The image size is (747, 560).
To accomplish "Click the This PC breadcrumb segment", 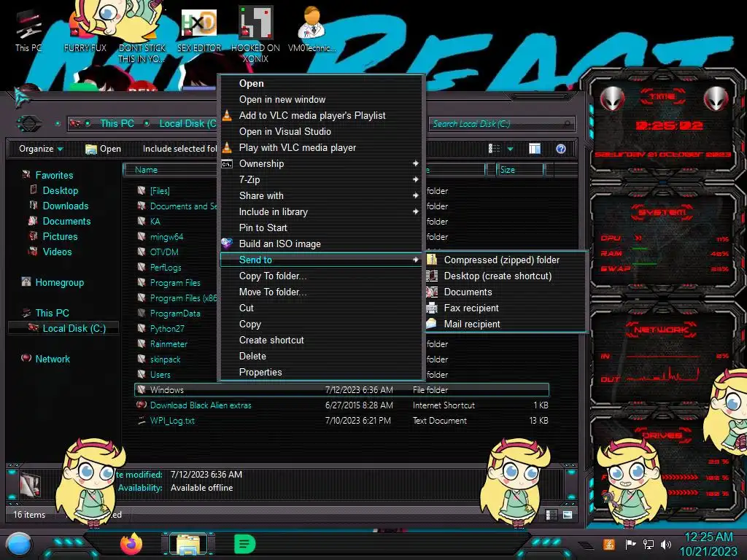I will point(117,124).
